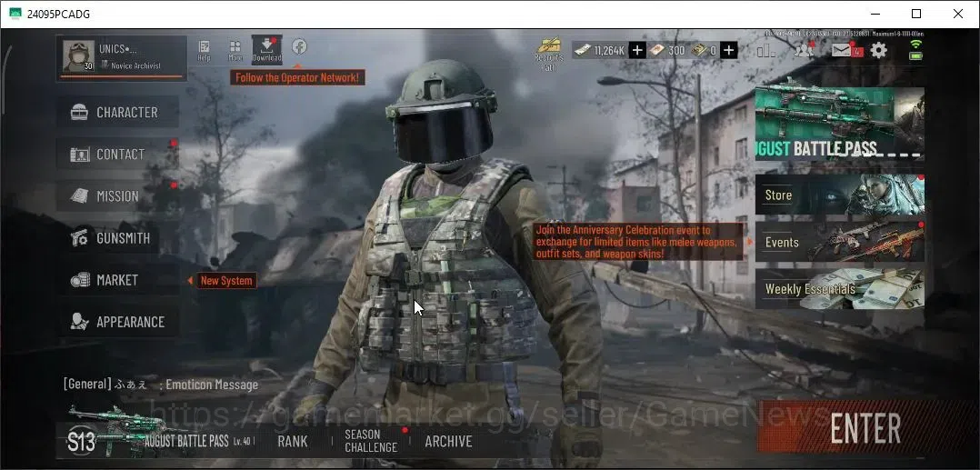This screenshot has width=980, height=470.
Task: Open the More grid icon
Action: click(235, 50)
